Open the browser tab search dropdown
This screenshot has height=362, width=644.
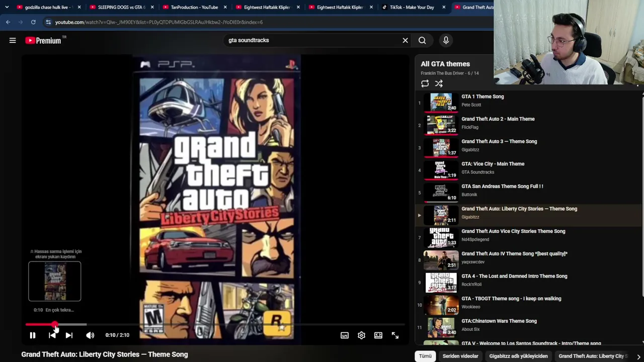pyautogui.click(x=7, y=7)
